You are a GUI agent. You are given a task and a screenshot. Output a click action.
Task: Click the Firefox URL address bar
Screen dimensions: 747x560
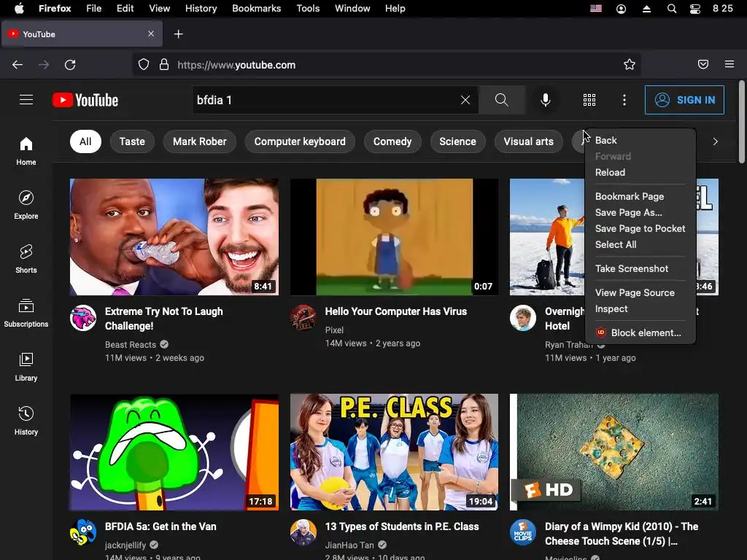(x=386, y=65)
